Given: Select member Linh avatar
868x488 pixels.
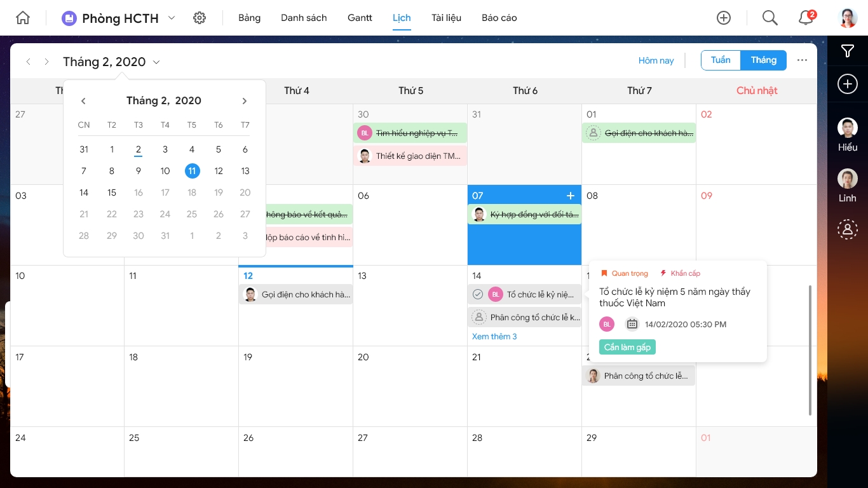Looking at the screenshot, I should tap(848, 179).
